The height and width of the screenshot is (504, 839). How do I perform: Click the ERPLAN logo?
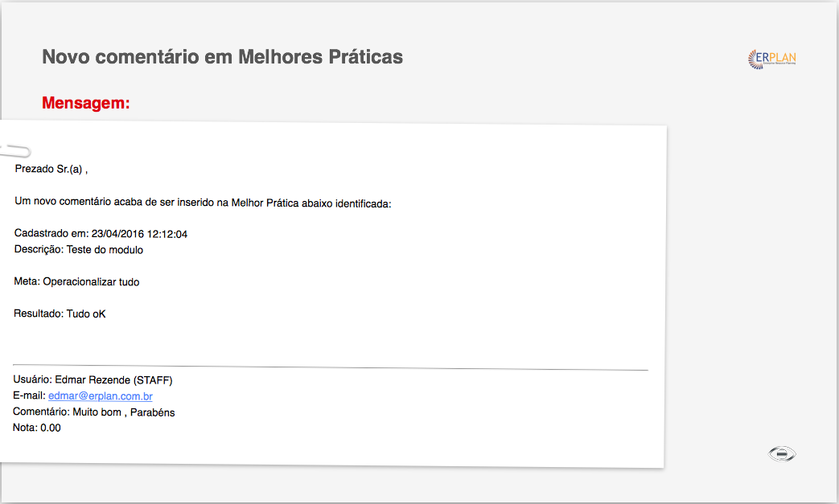771,59
